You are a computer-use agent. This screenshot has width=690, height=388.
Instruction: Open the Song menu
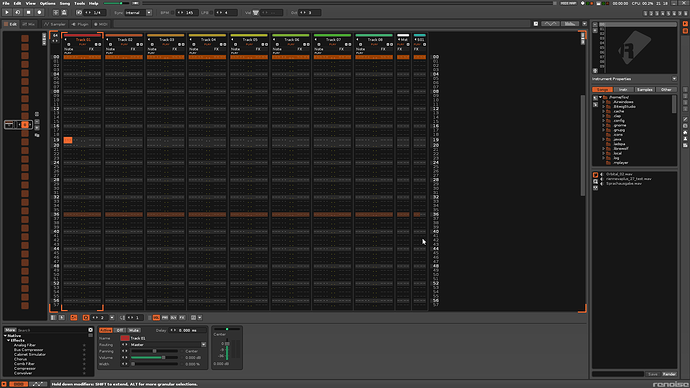[x=65, y=3]
